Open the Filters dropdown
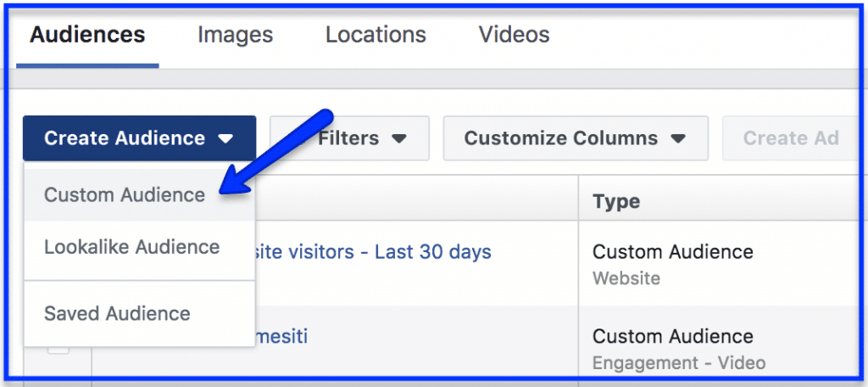This screenshot has height=387, width=868. [349, 138]
